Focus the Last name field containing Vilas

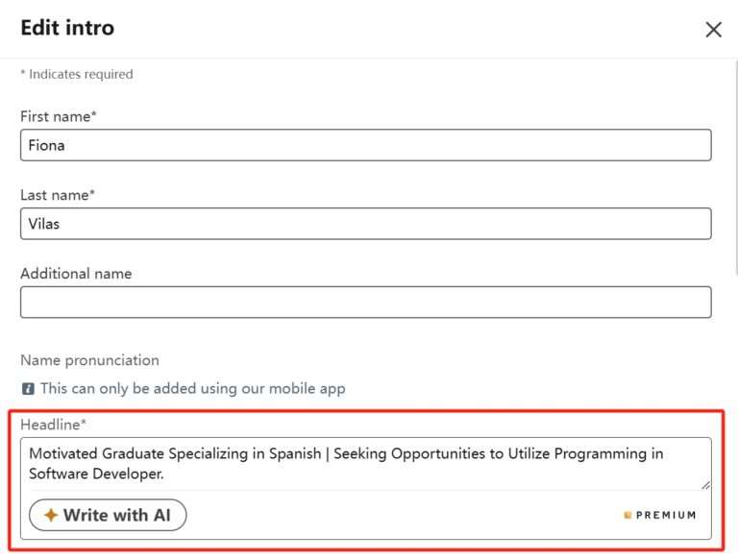pyautogui.click(x=365, y=224)
